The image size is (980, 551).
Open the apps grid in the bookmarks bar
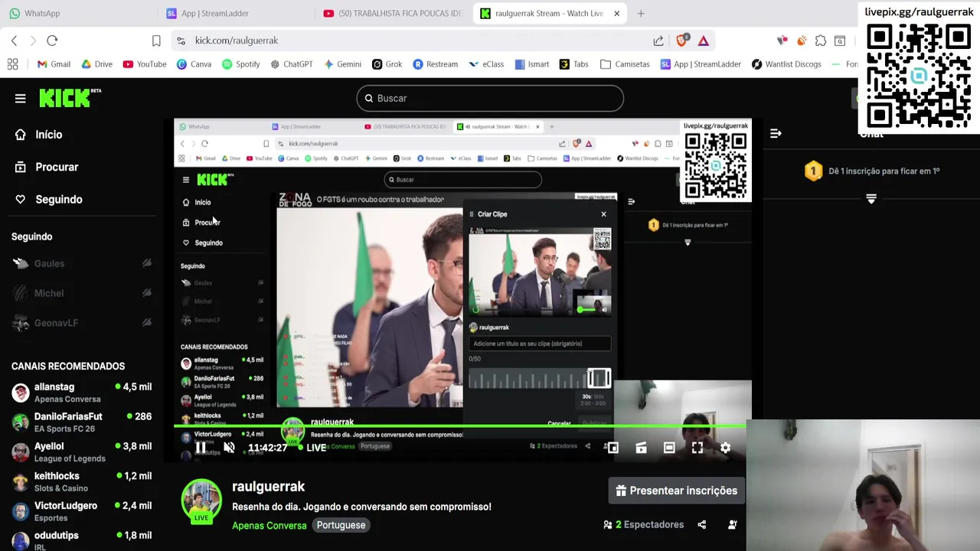(13, 64)
